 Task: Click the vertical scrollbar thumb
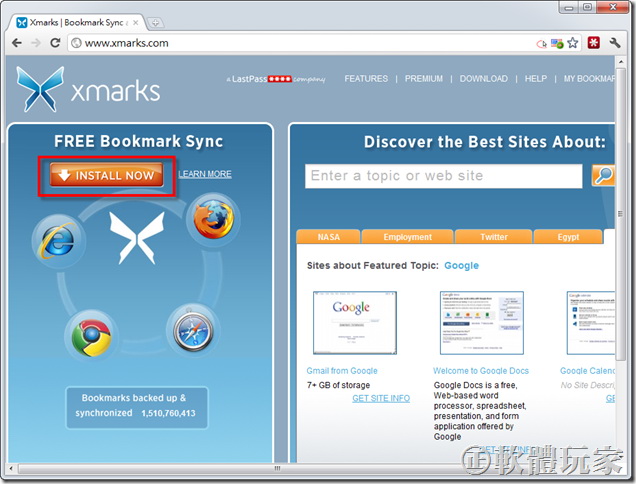621,214
